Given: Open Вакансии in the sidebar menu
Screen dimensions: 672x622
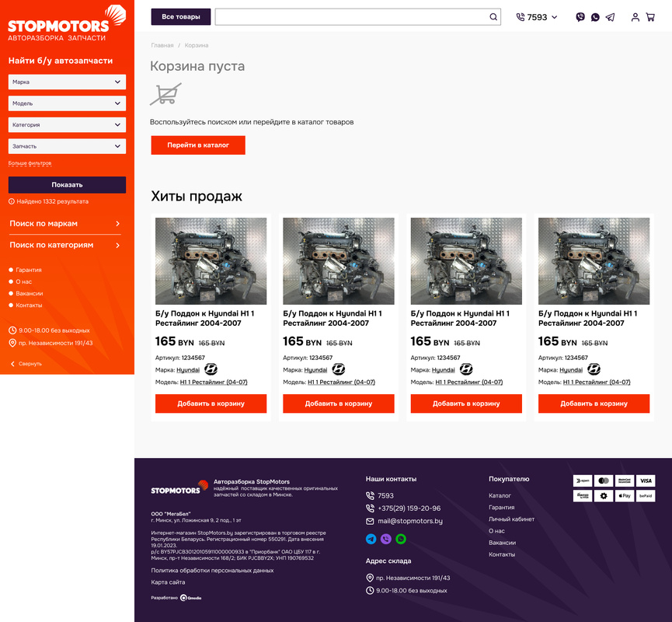Looking at the screenshot, I should point(30,293).
